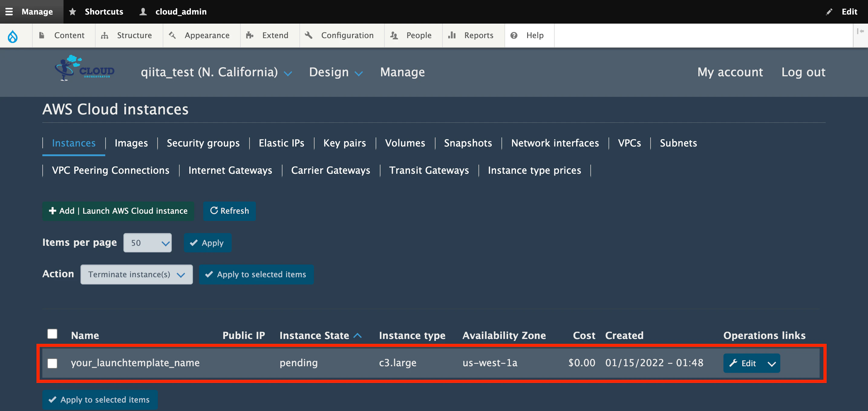868x411 pixels.
Task: Click Apply to selected items beside Action
Action: tap(256, 275)
